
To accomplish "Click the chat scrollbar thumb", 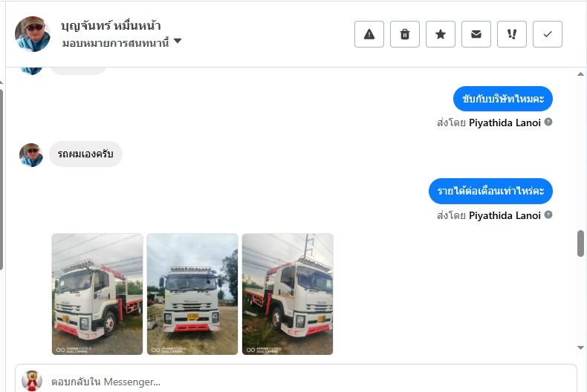I will [580, 244].
